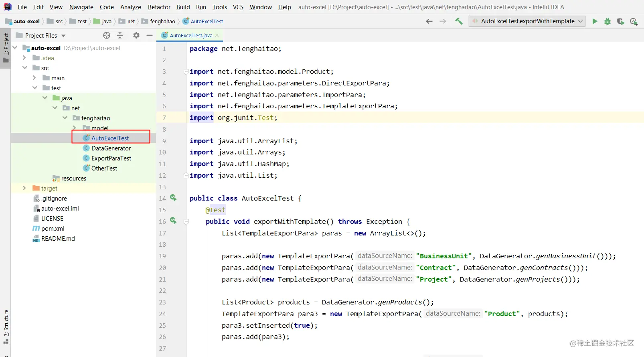Select the LICENSE file
644x357 pixels.
(52, 218)
